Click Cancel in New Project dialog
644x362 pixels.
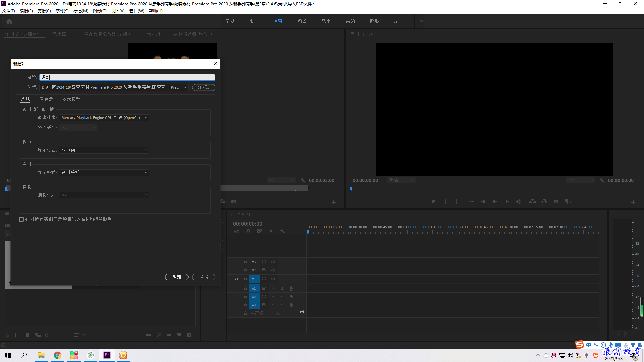204,277
